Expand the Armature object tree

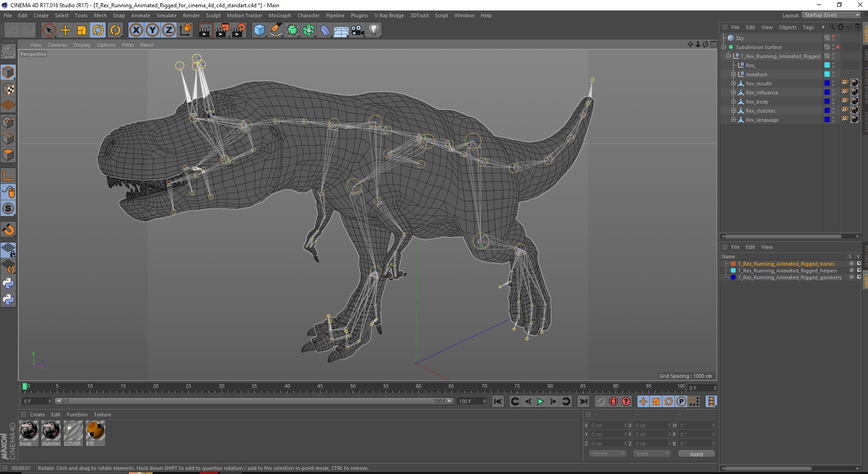[733, 74]
